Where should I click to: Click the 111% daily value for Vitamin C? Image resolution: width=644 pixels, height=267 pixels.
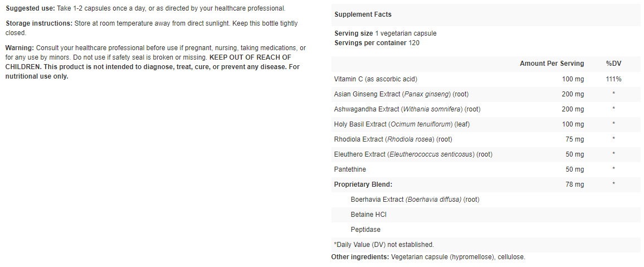613,79
